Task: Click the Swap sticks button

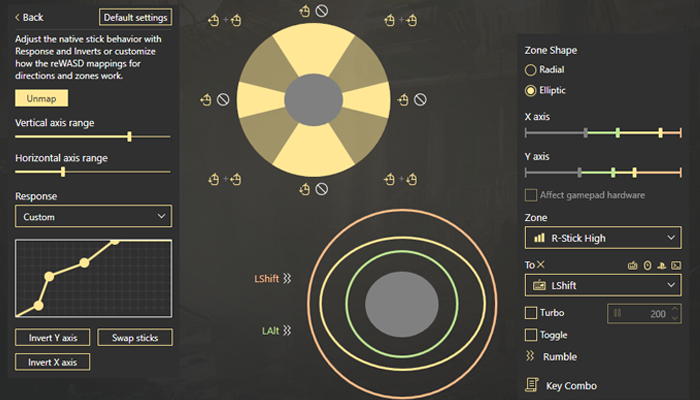Action: [x=134, y=337]
